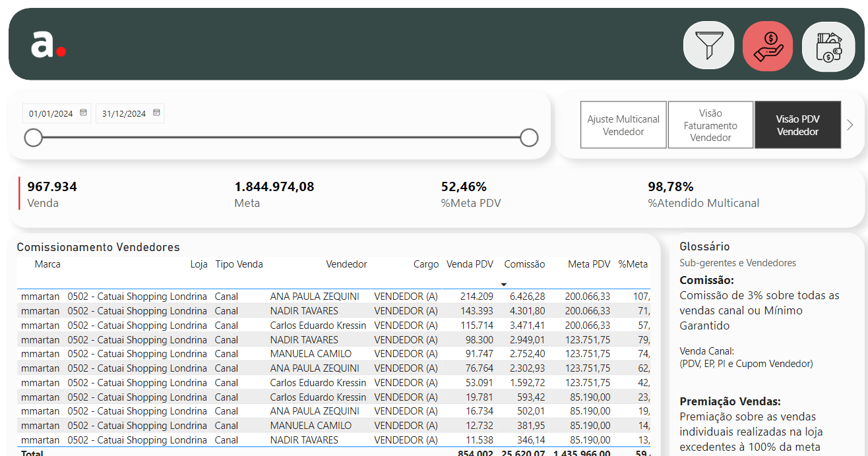Click the Comissionamento Vendedores table title
Screen dimensions: 868x456
coord(98,247)
